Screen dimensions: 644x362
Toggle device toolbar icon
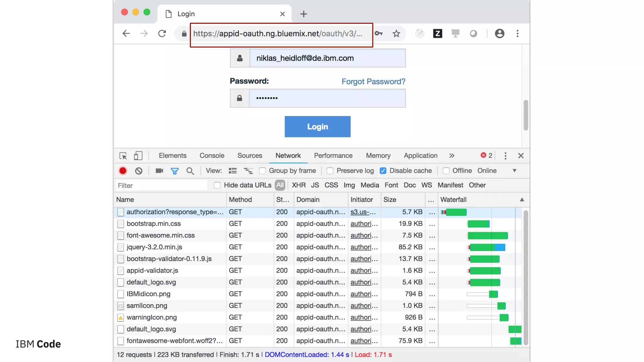point(138,156)
